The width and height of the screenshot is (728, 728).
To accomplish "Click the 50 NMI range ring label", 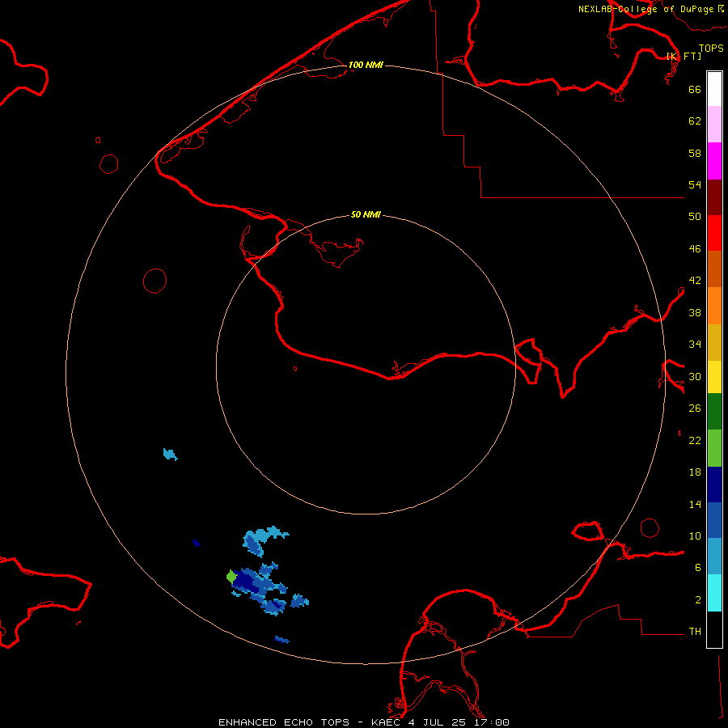I will coord(366,214).
